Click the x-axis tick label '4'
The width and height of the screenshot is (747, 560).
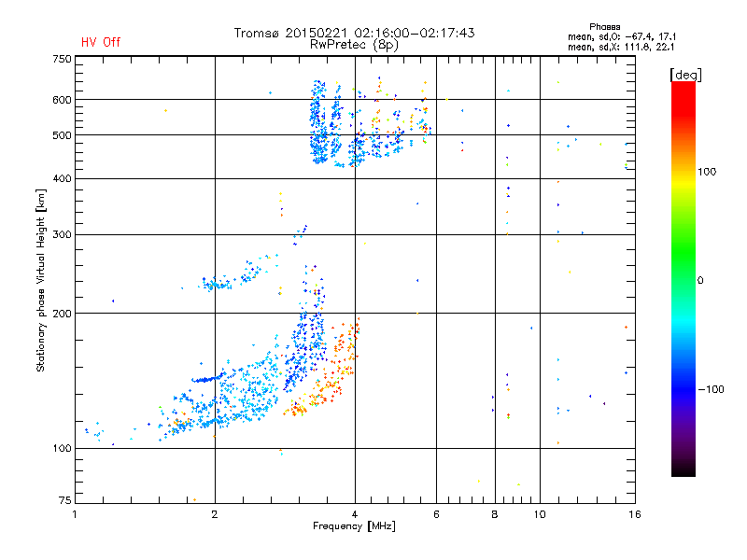coord(355,514)
